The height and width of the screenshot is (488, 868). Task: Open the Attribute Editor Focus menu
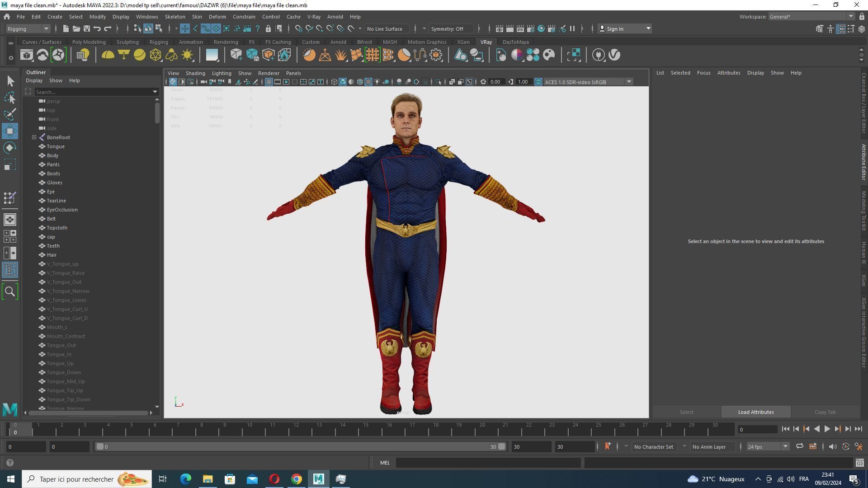tap(703, 73)
